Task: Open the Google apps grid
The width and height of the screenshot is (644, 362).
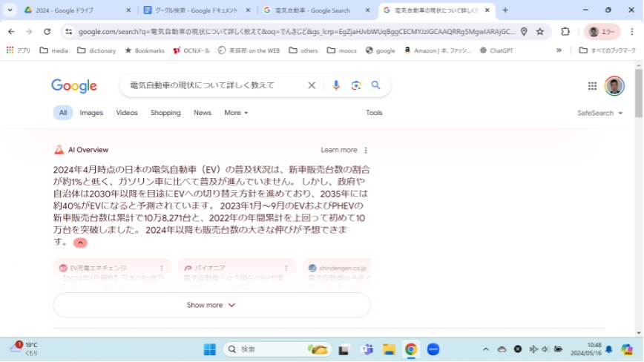Action: coord(592,86)
